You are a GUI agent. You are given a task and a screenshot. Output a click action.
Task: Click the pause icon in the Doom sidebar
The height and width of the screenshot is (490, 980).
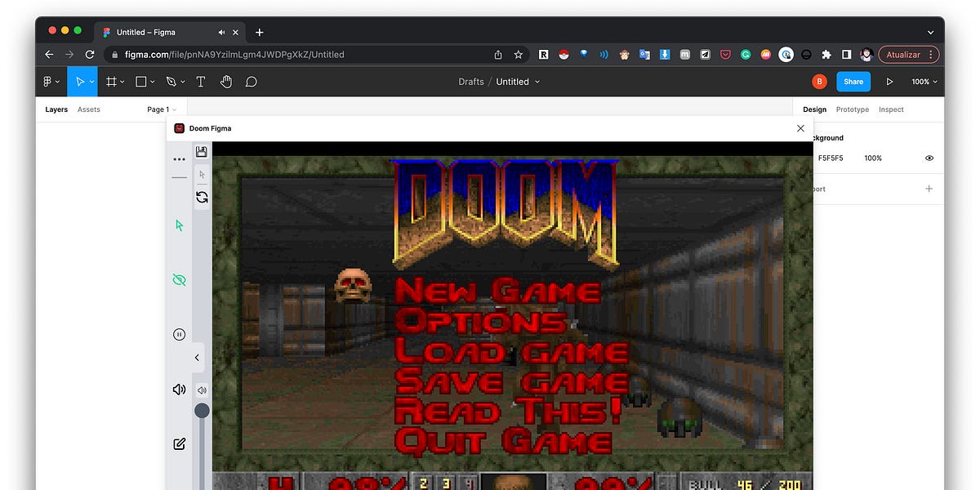(x=179, y=334)
